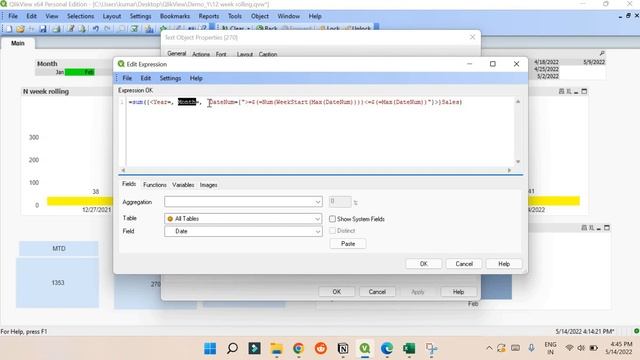This screenshot has width=640, height=360.
Task: Select 4/18/2022 in the date list
Action: [546, 62]
